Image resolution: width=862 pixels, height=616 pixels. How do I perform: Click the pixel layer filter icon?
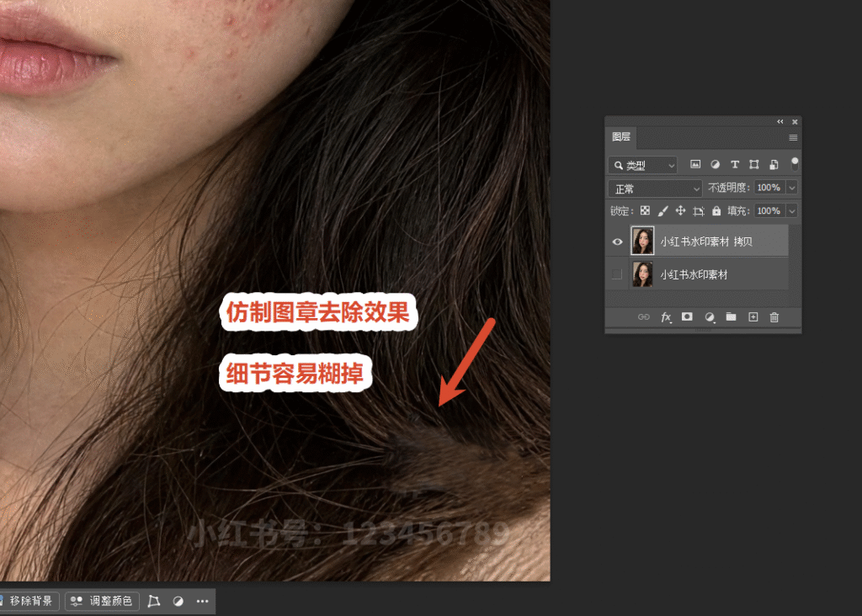(695, 164)
